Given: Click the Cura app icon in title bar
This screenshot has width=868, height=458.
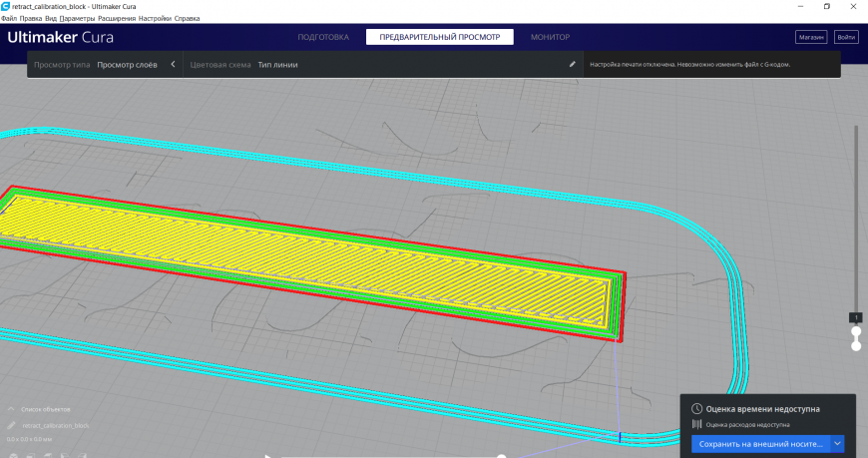Looking at the screenshot, I should [x=6, y=6].
